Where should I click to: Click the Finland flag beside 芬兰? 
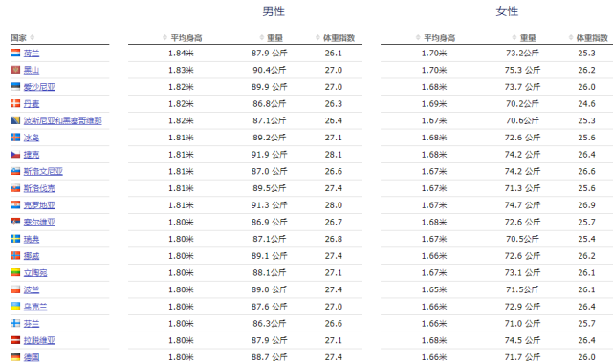(x=15, y=323)
